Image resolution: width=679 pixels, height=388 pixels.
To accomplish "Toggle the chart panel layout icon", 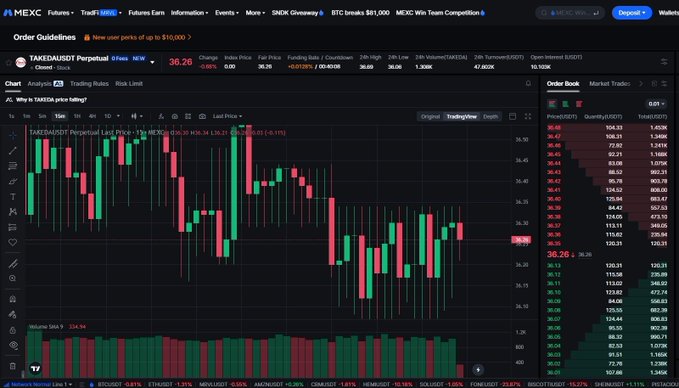I will [x=512, y=116].
